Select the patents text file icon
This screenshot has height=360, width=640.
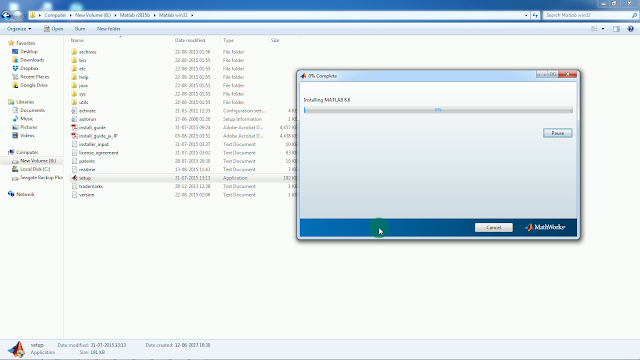click(x=74, y=161)
